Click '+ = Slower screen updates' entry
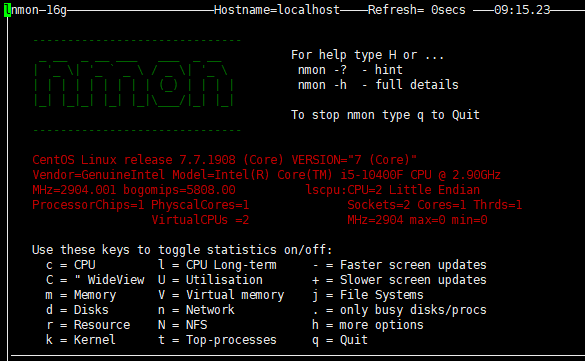 pyautogui.click(x=400, y=280)
